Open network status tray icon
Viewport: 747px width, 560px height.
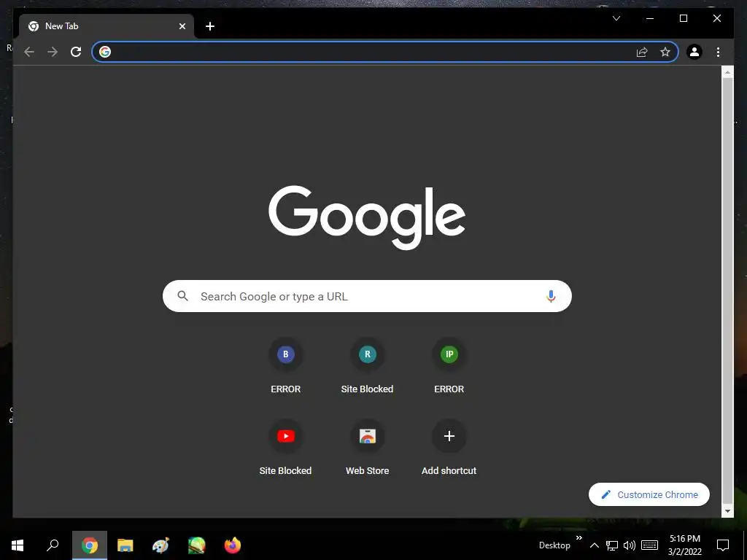(612, 545)
